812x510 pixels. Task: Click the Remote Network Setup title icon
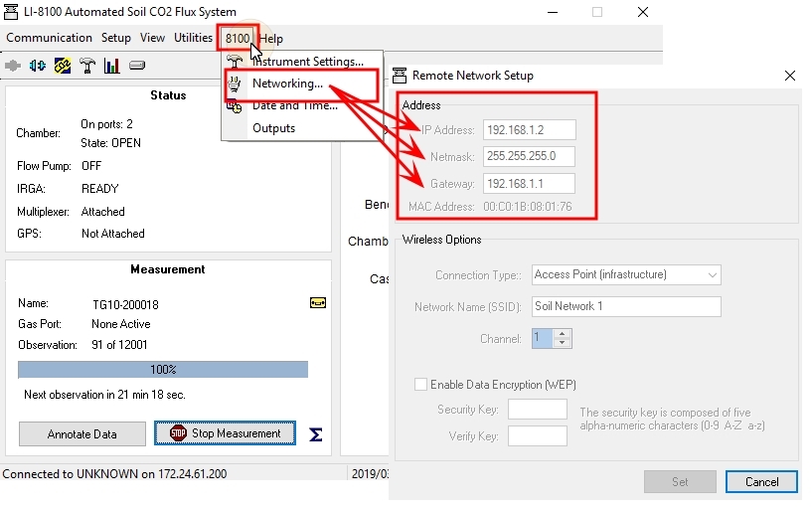[x=400, y=76]
